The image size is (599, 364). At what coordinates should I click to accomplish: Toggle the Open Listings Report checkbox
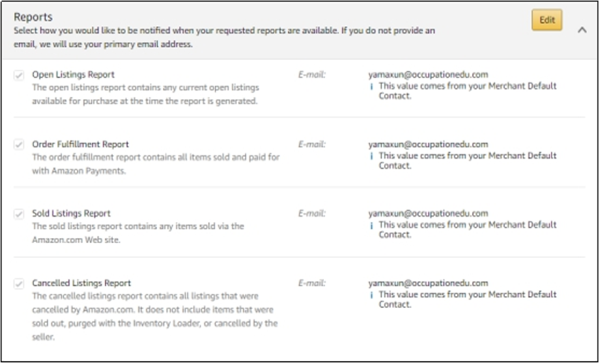(x=19, y=76)
